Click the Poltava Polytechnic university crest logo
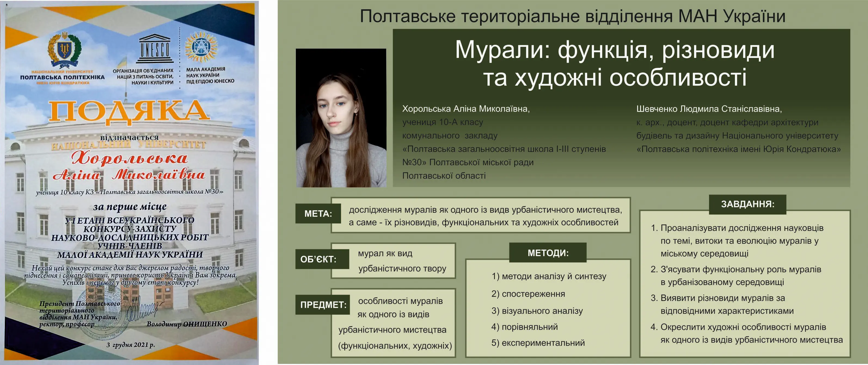Viewport: 868px width, 365px height. (x=64, y=50)
